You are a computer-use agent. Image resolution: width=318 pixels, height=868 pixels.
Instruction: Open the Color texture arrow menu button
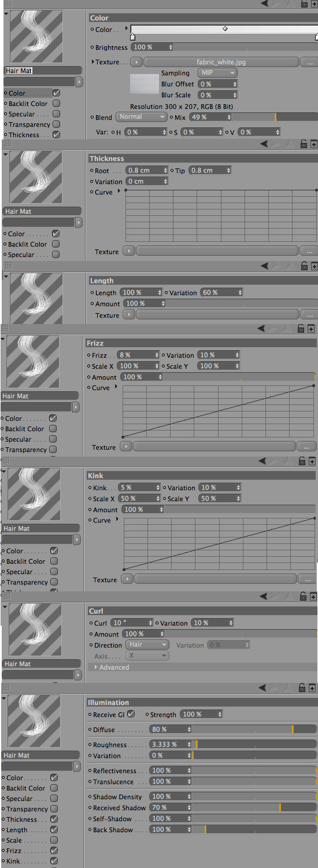(x=136, y=62)
